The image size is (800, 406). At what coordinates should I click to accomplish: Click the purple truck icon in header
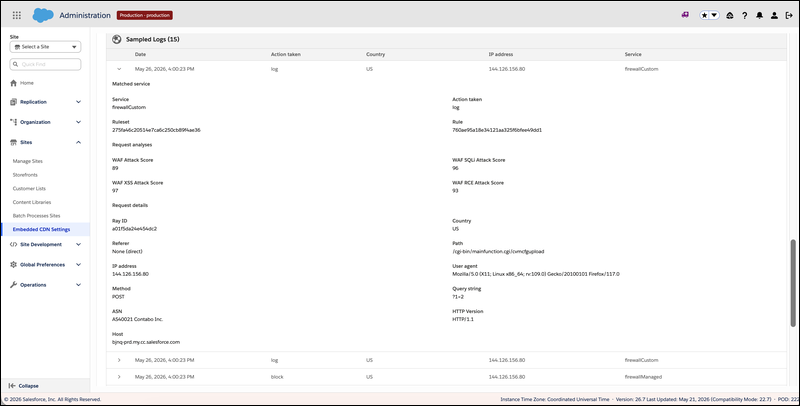point(685,15)
